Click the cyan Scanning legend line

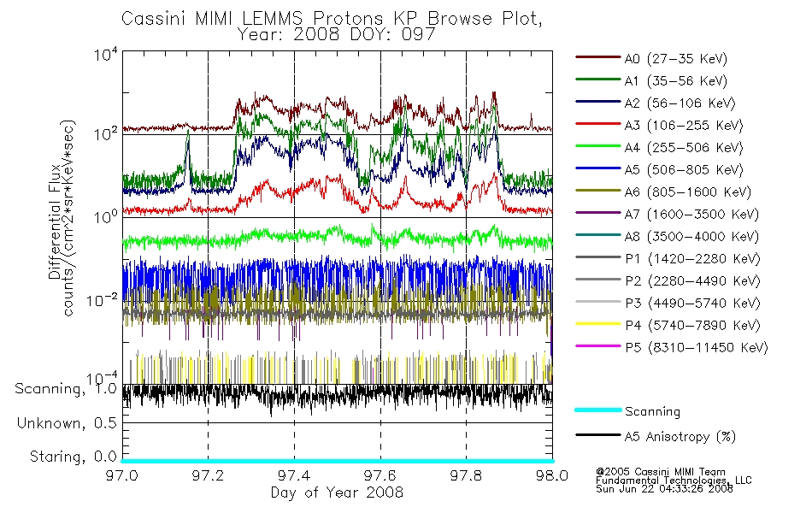click(598, 410)
